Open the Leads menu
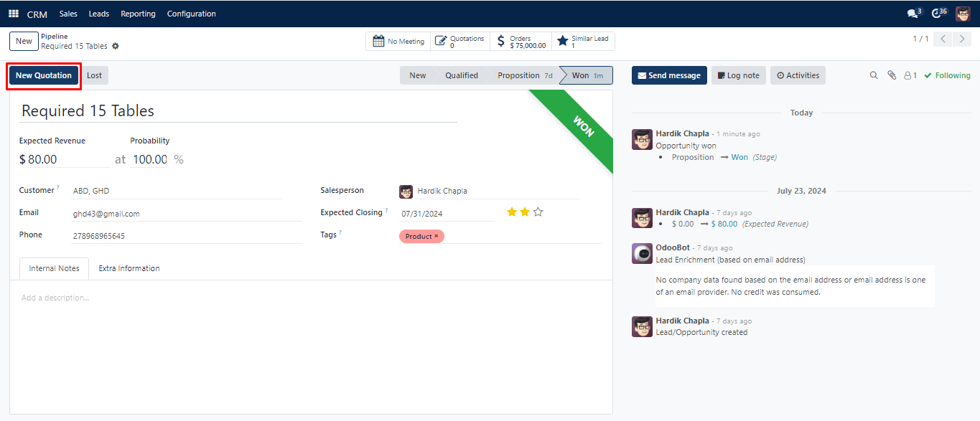This screenshot has width=980, height=421. [x=99, y=14]
